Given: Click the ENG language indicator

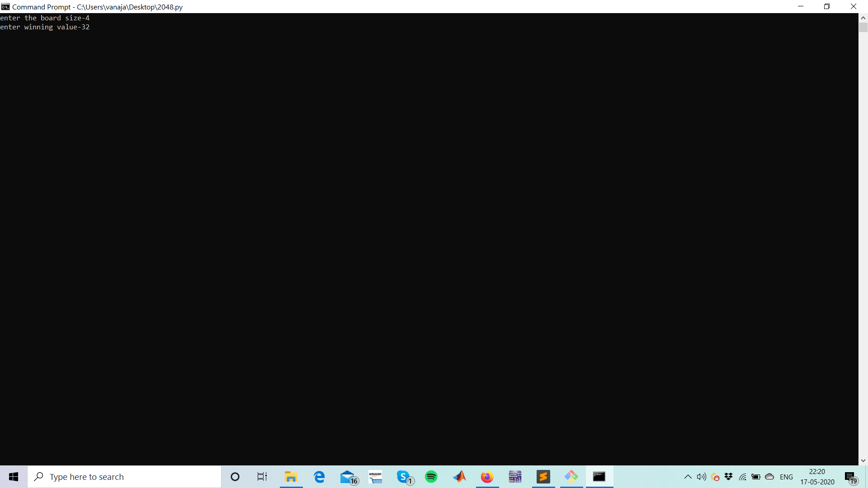Looking at the screenshot, I should (x=786, y=477).
